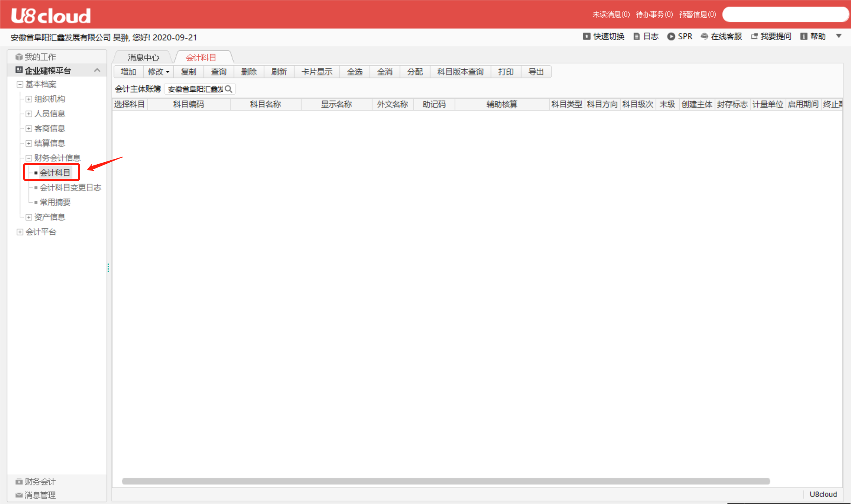851x504 pixels.
Task: Select 会计科目变更日志 in the tree
Action: pyautogui.click(x=71, y=187)
